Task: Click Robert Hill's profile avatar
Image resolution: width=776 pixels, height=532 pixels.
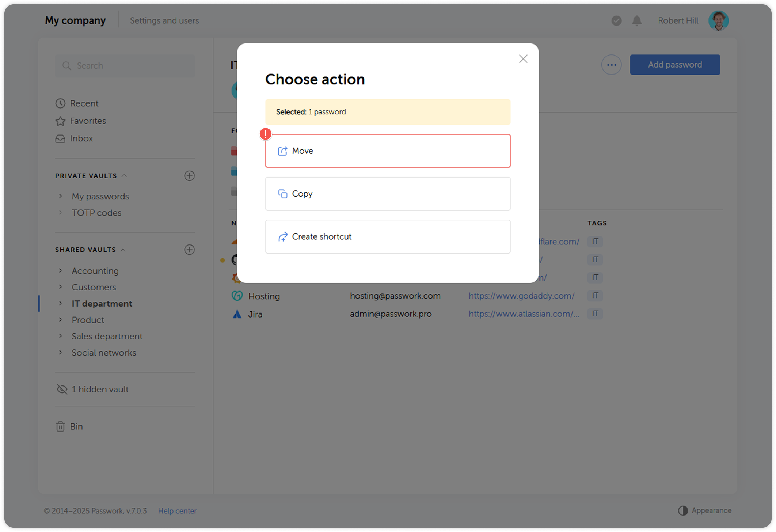Action: tap(718, 20)
